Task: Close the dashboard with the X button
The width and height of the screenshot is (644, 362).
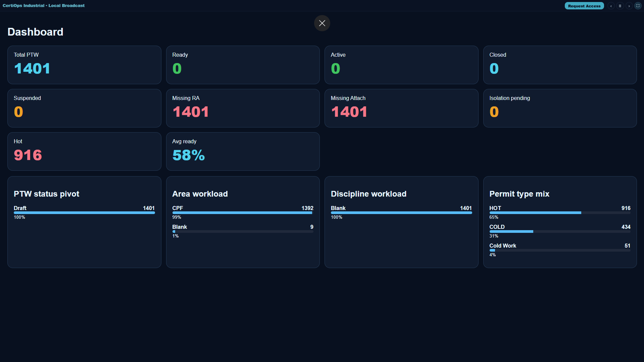Action: click(x=322, y=23)
